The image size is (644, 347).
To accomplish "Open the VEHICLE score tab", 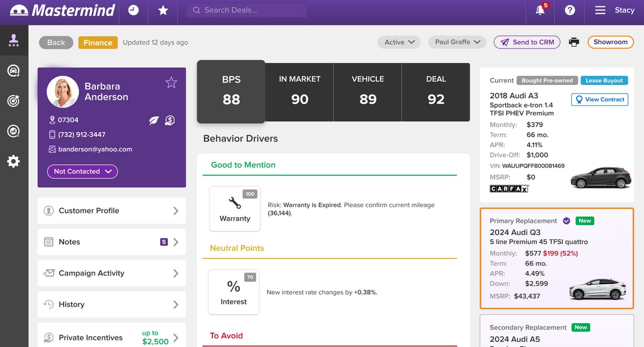I will coord(367,92).
